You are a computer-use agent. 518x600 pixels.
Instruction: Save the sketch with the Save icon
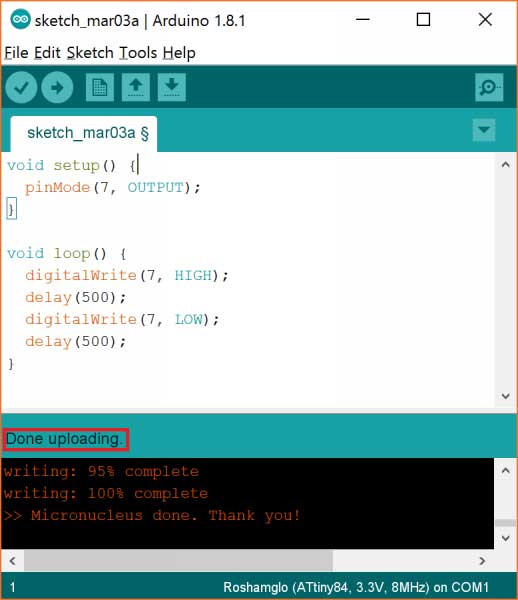click(172, 88)
